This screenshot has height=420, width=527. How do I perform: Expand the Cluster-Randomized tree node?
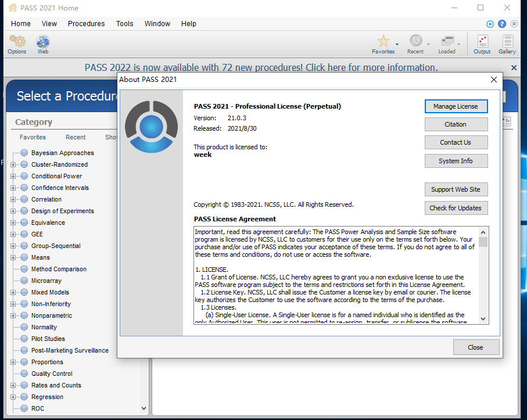pos(13,164)
